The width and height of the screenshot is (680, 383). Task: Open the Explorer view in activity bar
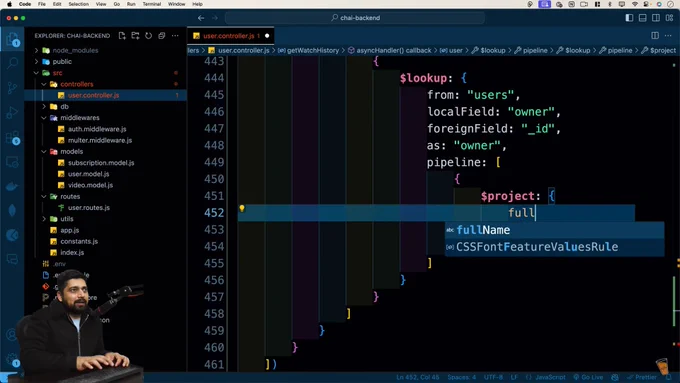[x=12, y=39]
